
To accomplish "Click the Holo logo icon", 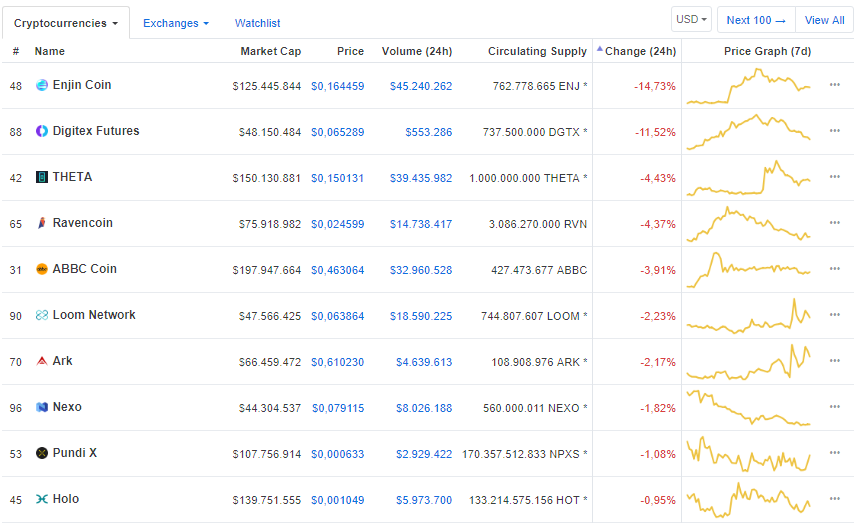I will (42, 499).
